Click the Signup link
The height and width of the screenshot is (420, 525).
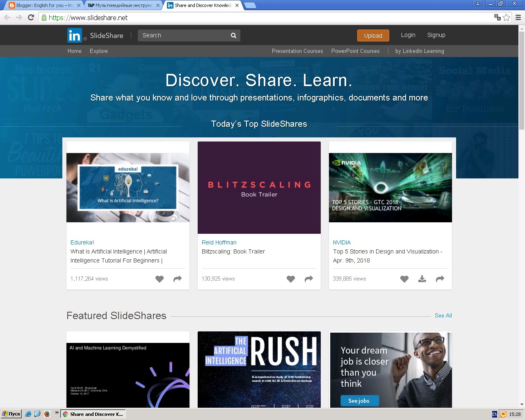tap(436, 35)
